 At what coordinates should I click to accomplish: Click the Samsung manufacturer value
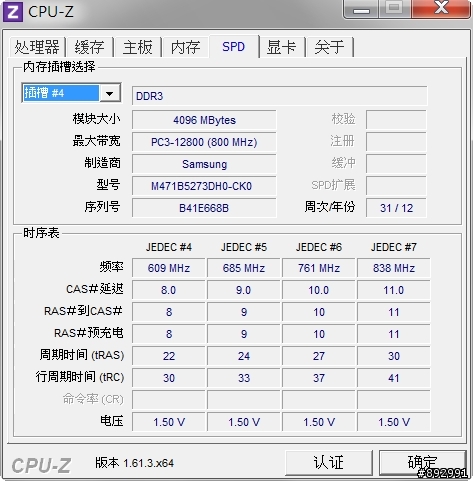point(204,164)
